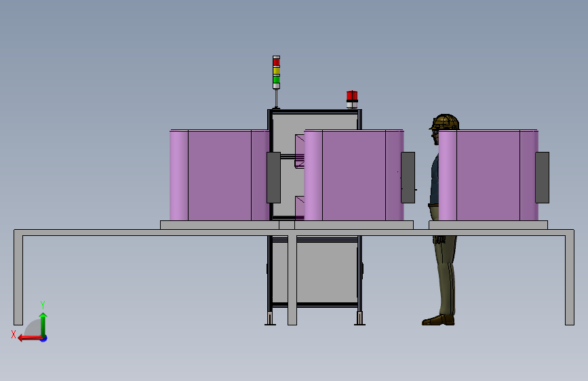Pick the dark gray panel on the middle enclosure
This screenshot has height=381, width=588.
pos(408,178)
